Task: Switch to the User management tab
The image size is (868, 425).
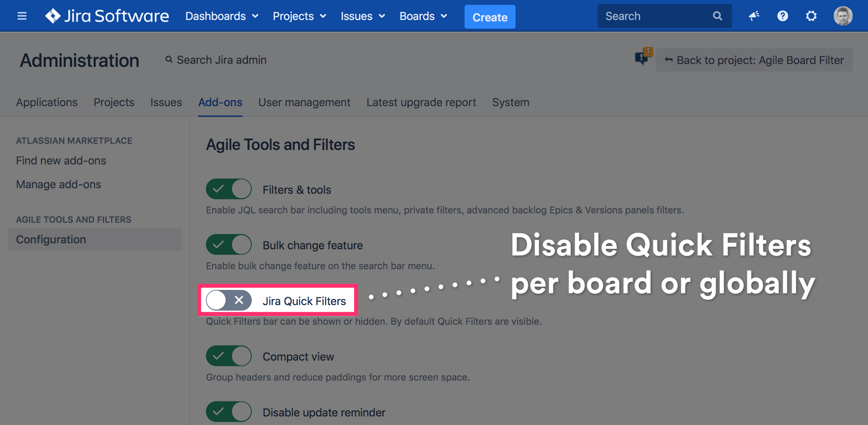Action: point(304,102)
